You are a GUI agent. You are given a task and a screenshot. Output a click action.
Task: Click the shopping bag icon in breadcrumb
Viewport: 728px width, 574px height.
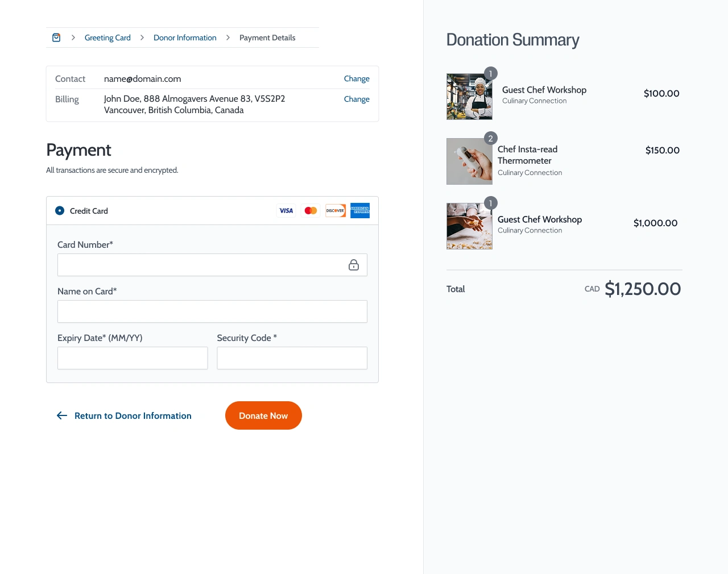(x=56, y=38)
